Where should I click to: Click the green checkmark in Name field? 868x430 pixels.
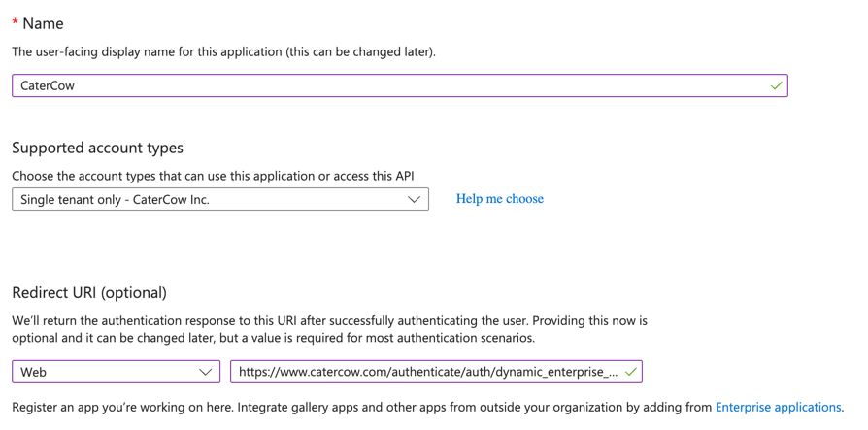[x=776, y=85]
